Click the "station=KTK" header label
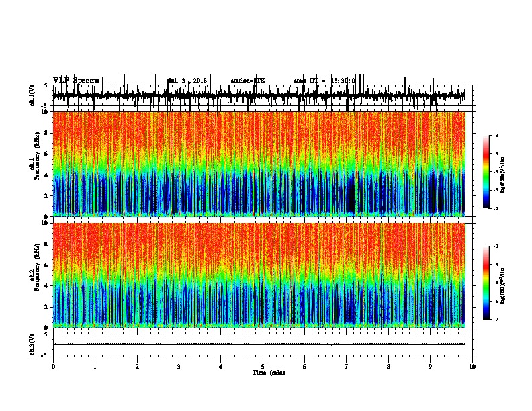 [x=248, y=81]
